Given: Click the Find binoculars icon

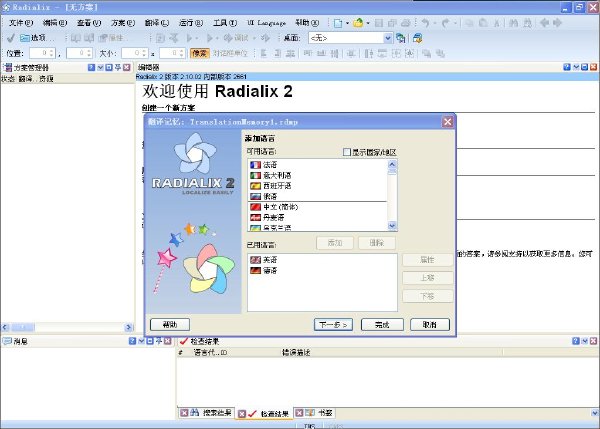Looking at the screenshot, I should (x=514, y=23).
